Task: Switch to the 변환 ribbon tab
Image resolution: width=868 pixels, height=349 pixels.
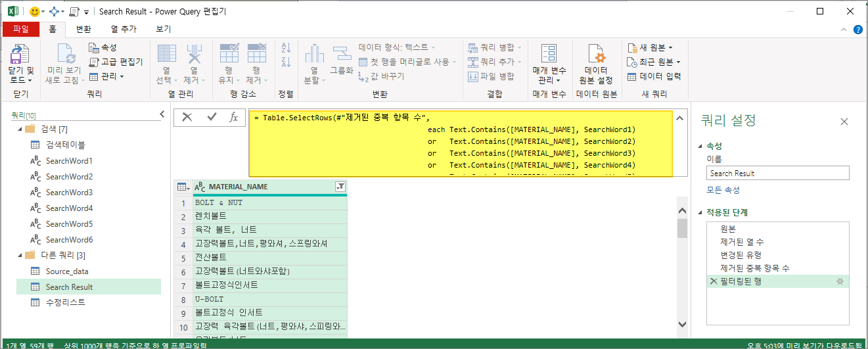Action: [x=84, y=30]
